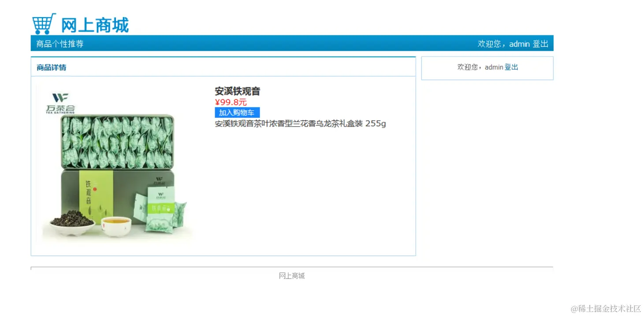Click the 网上商城 site title in header

pyautogui.click(x=95, y=25)
